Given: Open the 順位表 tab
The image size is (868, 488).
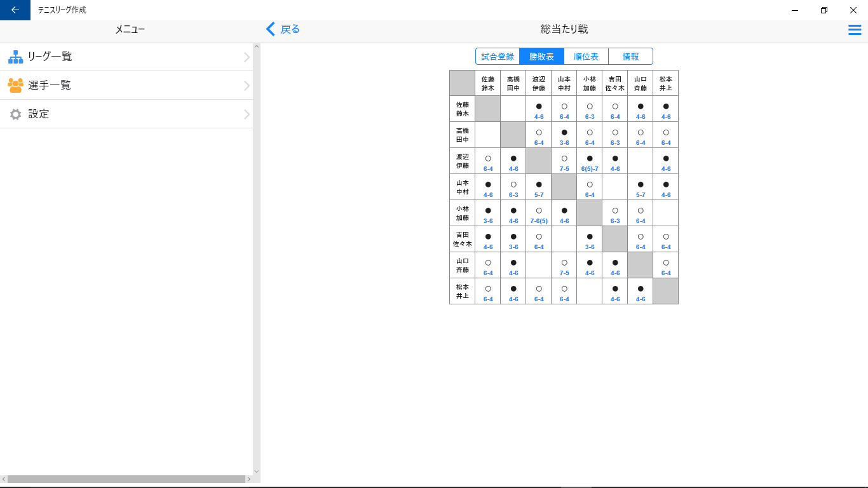Looking at the screenshot, I should 586,56.
